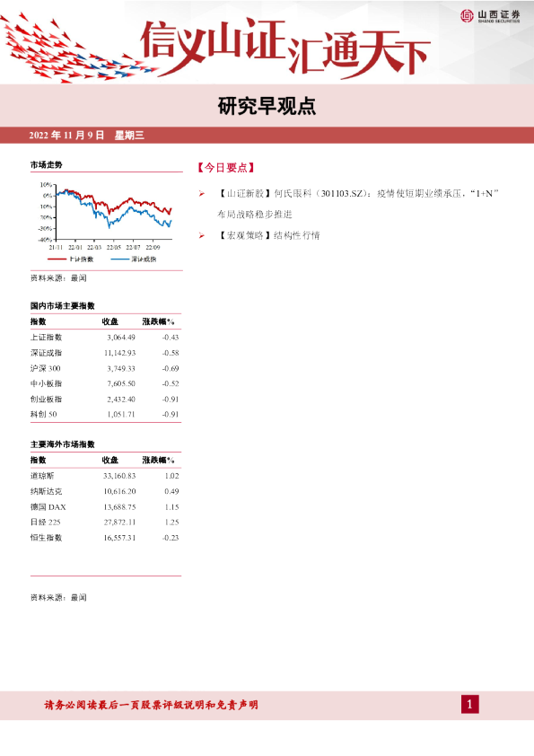Click the red bird flock graphic in banner
This screenshot has height=756, width=534.
click(x=73, y=50)
